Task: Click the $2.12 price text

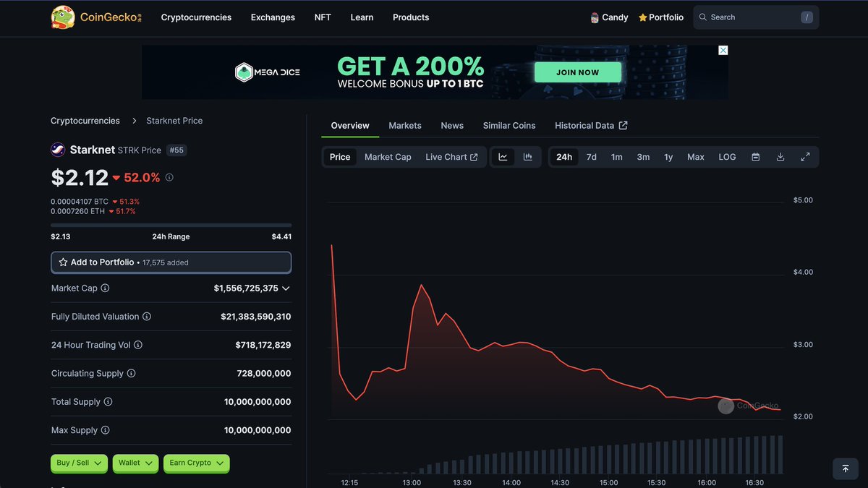Action: (x=78, y=177)
